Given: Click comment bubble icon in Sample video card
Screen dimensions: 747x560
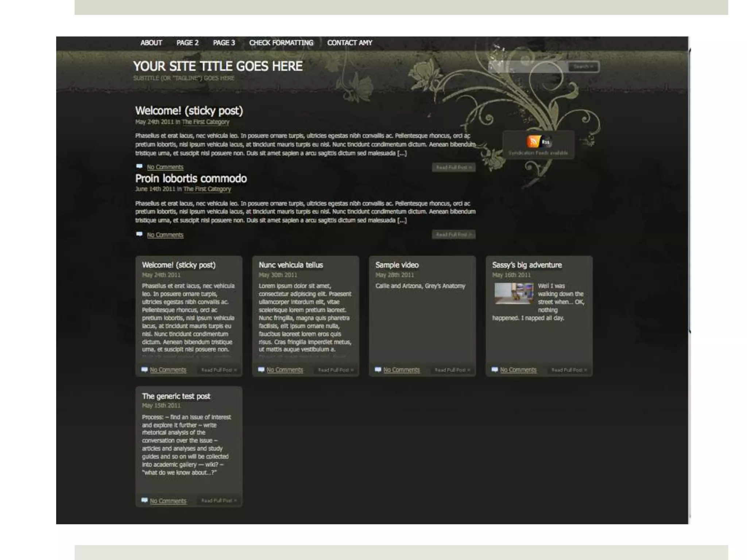Looking at the screenshot, I should pos(378,369).
